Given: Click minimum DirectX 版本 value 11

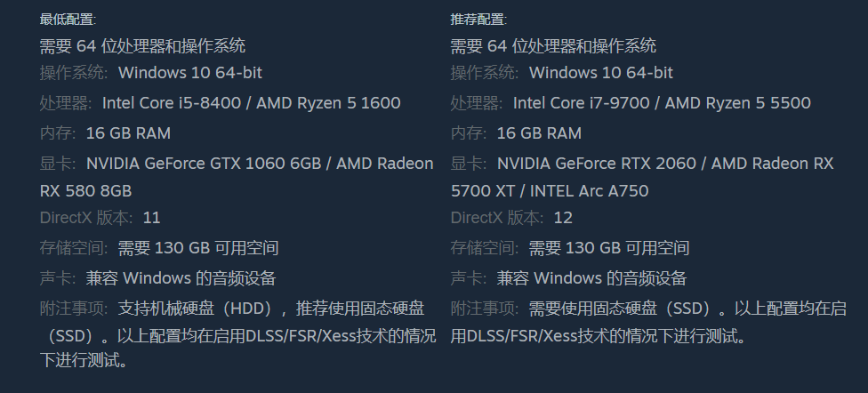Looking at the screenshot, I should coord(152,218).
